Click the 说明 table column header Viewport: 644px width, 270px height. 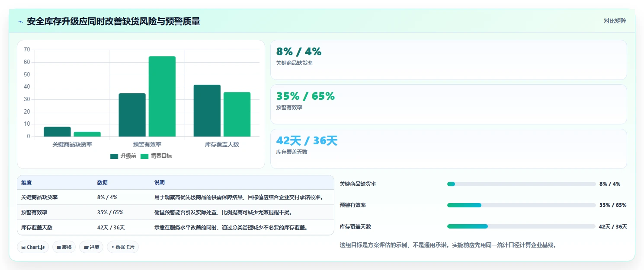(x=160, y=183)
